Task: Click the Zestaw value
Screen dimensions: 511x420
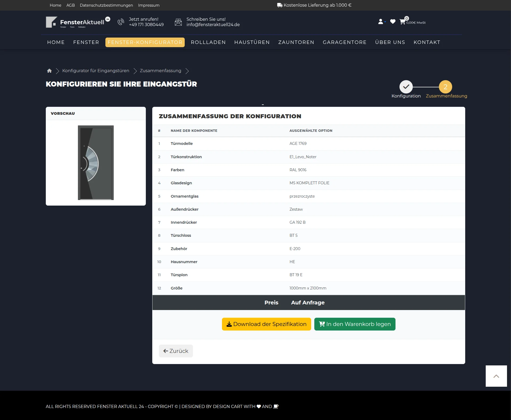Action: pyautogui.click(x=296, y=209)
